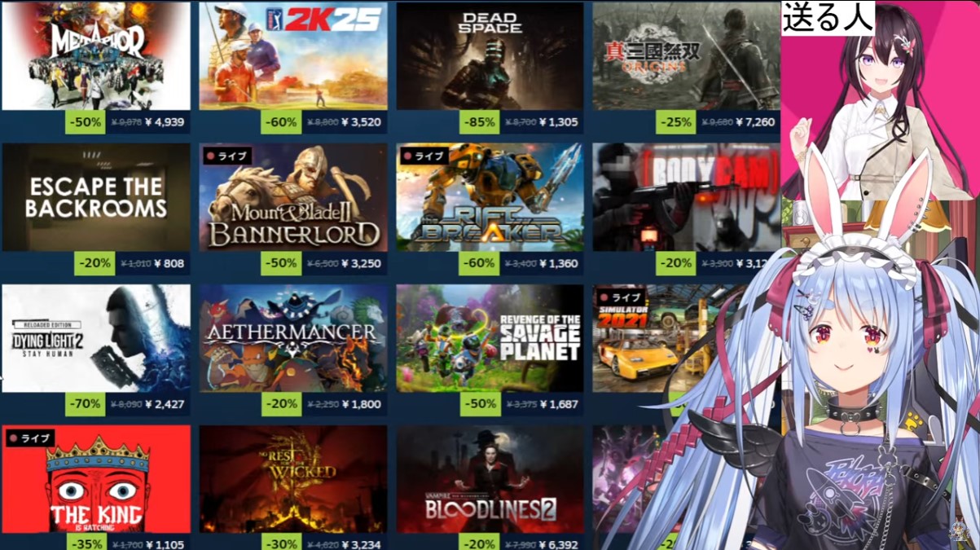Click the -85% discount on Dead Space
Image resolution: width=980 pixels, height=550 pixels.
pyautogui.click(x=478, y=122)
